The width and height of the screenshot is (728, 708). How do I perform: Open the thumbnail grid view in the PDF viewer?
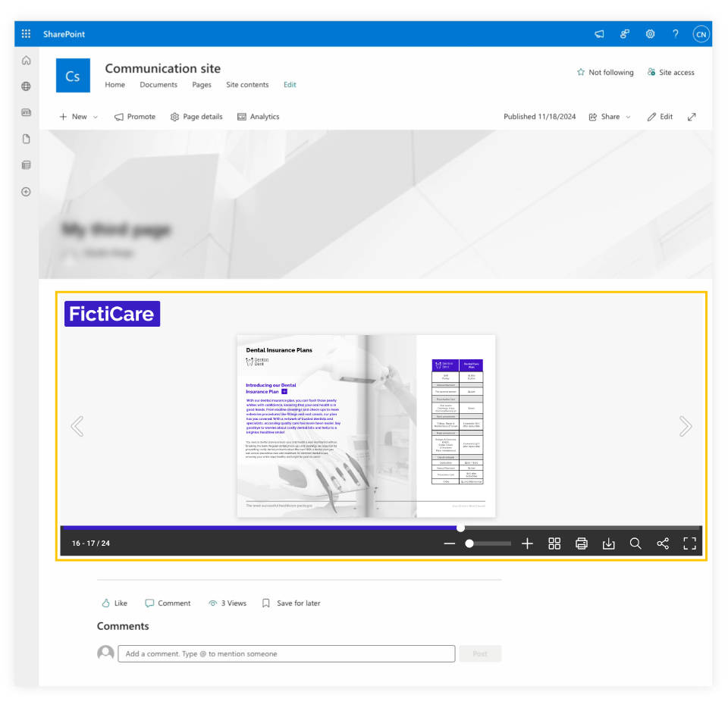tap(554, 544)
